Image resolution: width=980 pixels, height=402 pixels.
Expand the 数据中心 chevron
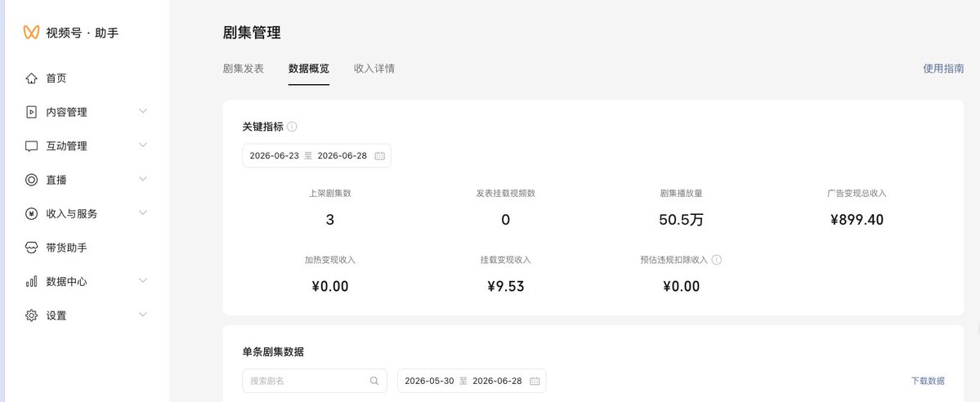point(142,281)
